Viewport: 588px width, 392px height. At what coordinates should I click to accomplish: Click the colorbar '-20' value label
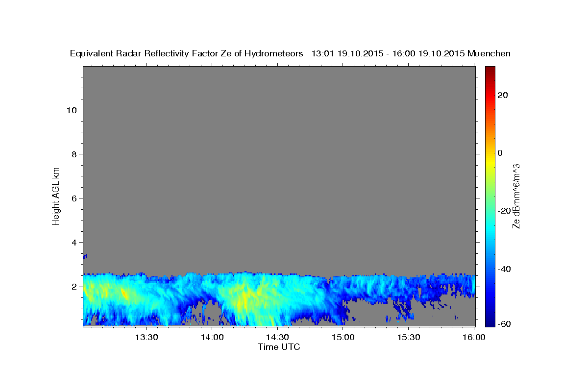point(504,211)
